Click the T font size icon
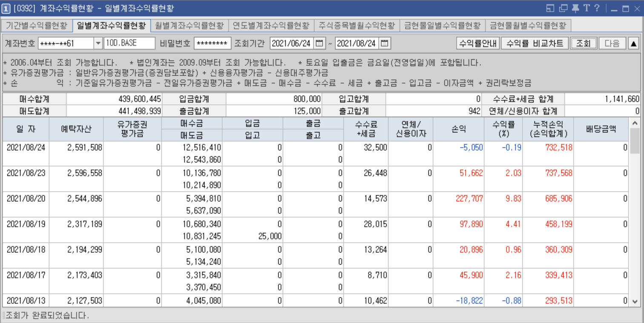644x323 pixels. [586, 8]
